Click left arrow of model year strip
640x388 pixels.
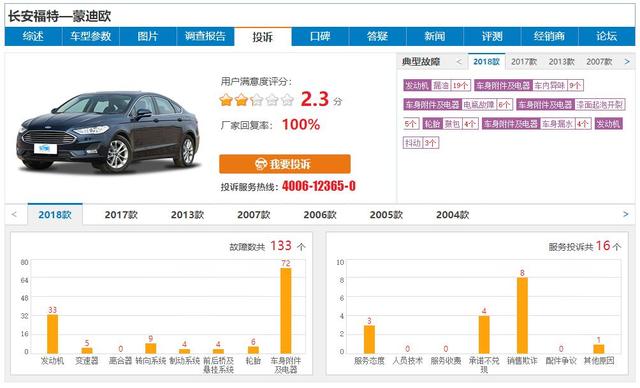(14, 215)
